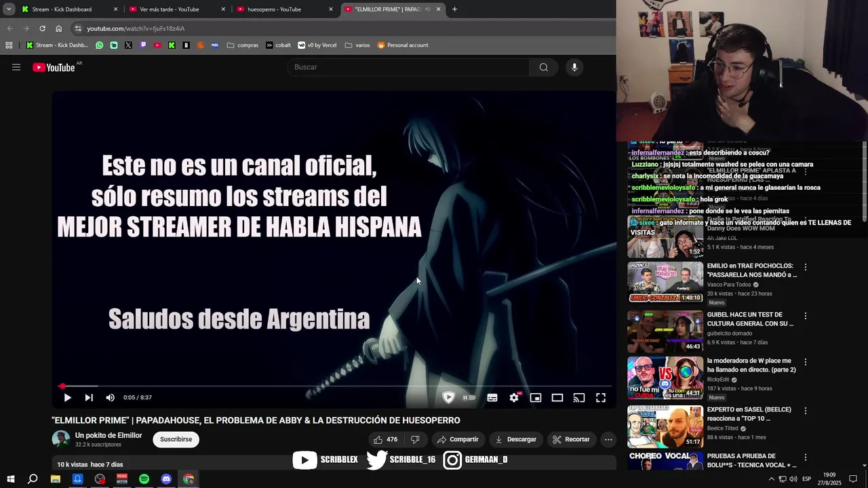Open Stream - Kick Dashb... bookmark
The height and width of the screenshot is (488, 868).
(x=57, y=45)
